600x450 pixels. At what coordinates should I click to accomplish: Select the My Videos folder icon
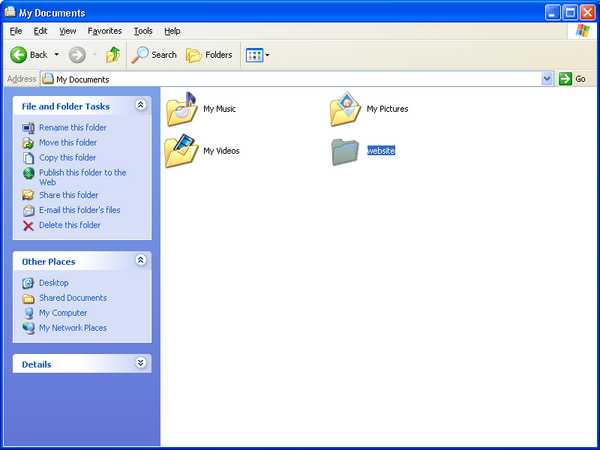tap(181, 151)
